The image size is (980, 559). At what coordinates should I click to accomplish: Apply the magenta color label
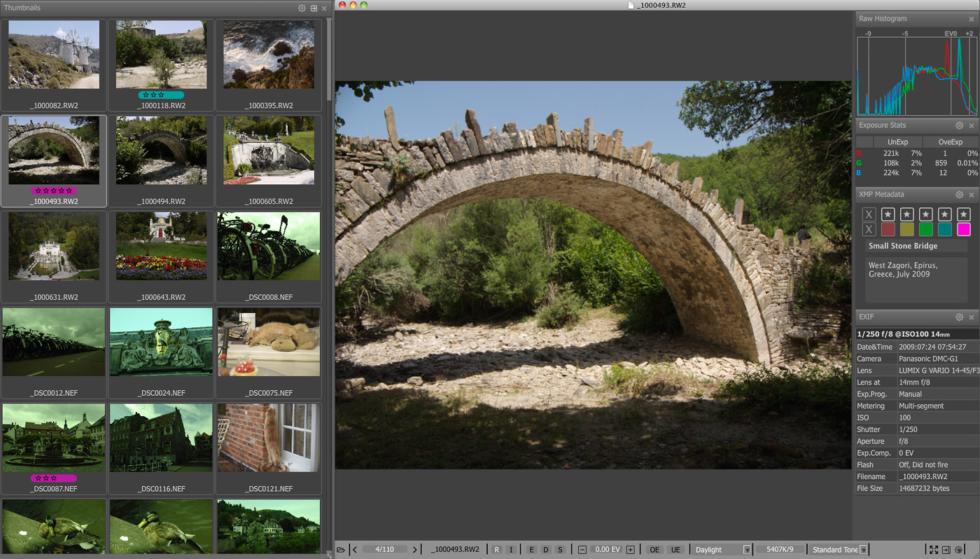coord(964,230)
